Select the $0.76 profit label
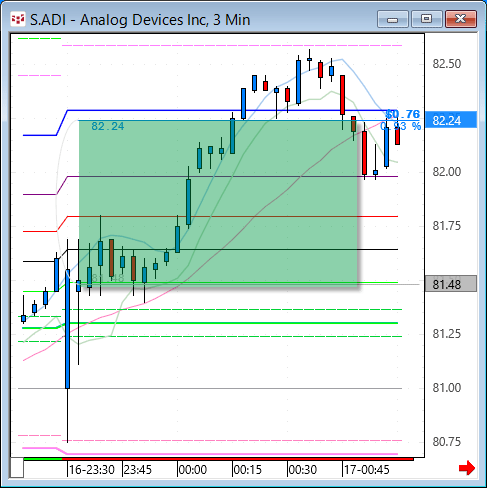 (x=403, y=114)
